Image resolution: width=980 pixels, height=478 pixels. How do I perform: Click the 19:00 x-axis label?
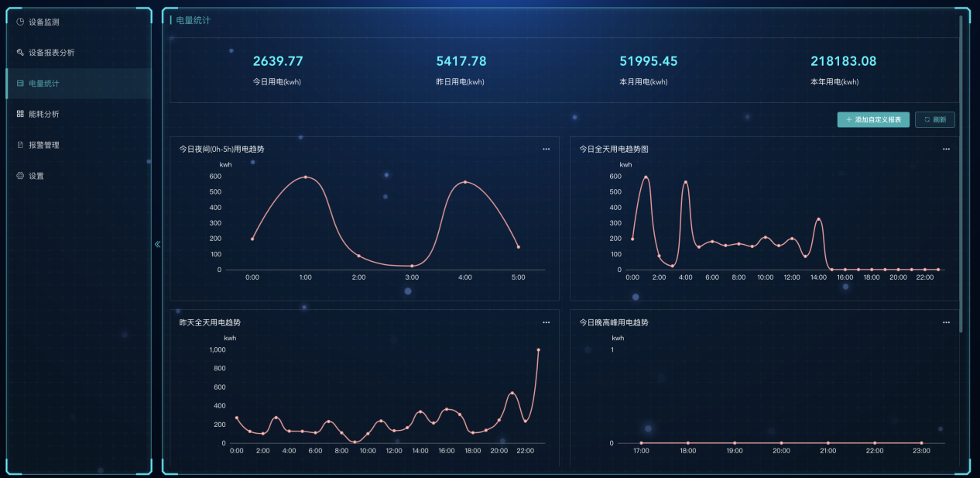point(735,451)
